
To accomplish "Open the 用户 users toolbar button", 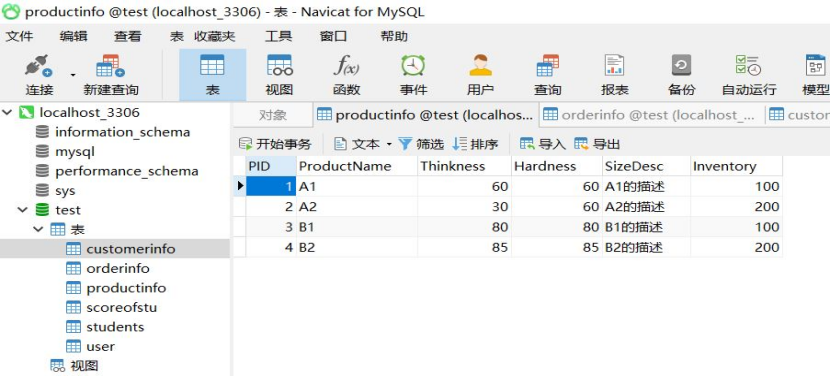I will pos(481,75).
